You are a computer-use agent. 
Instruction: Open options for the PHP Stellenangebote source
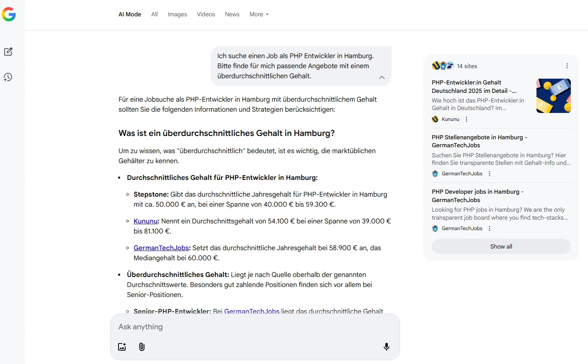click(x=490, y=174)
